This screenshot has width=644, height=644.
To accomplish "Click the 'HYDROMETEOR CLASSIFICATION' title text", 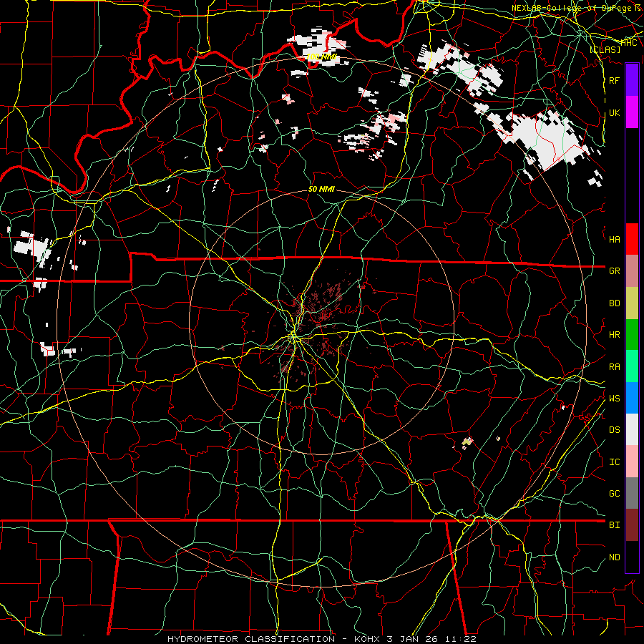I will tap(251, 639).
